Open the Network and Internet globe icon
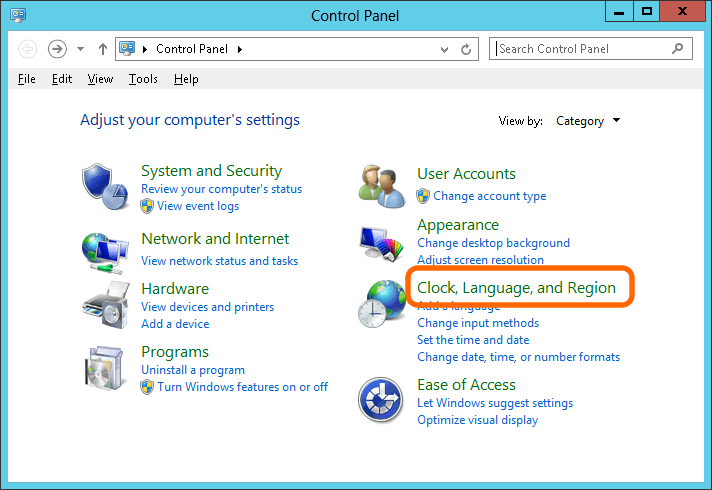Viewport: 712px width, 490px height. tap(105, 253)
